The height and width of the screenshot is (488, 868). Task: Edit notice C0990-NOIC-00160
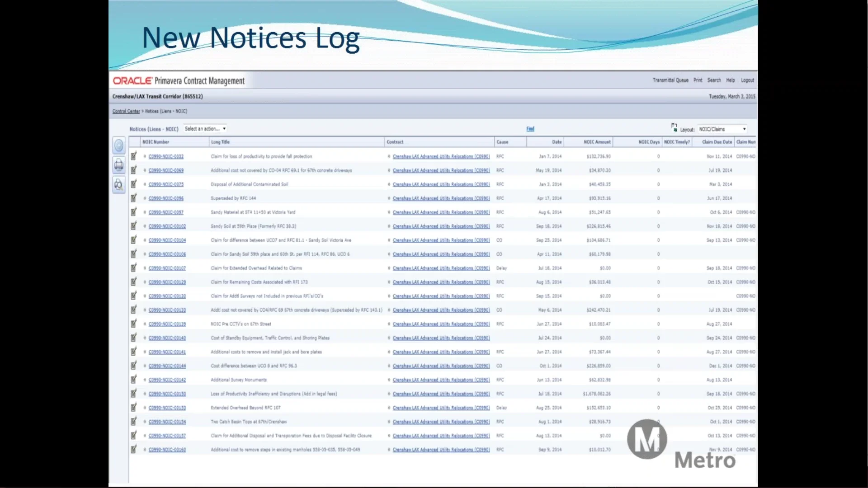point(134,449)
